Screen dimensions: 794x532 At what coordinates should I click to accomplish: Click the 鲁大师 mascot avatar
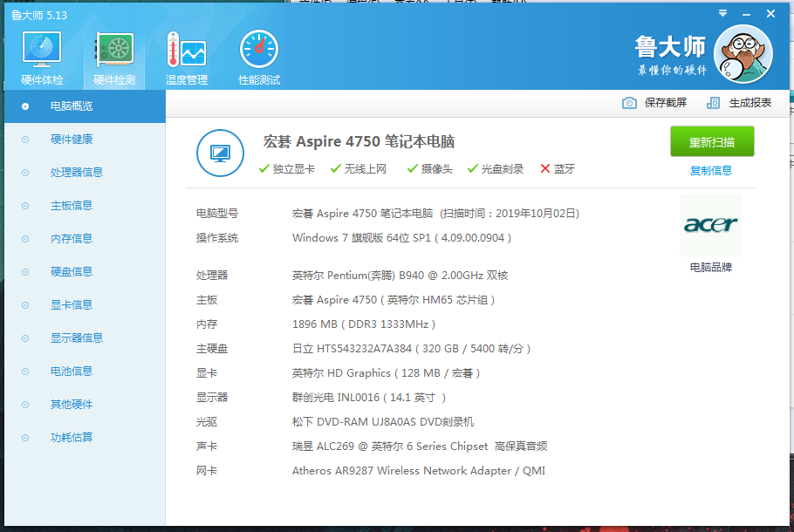point(743,54)
